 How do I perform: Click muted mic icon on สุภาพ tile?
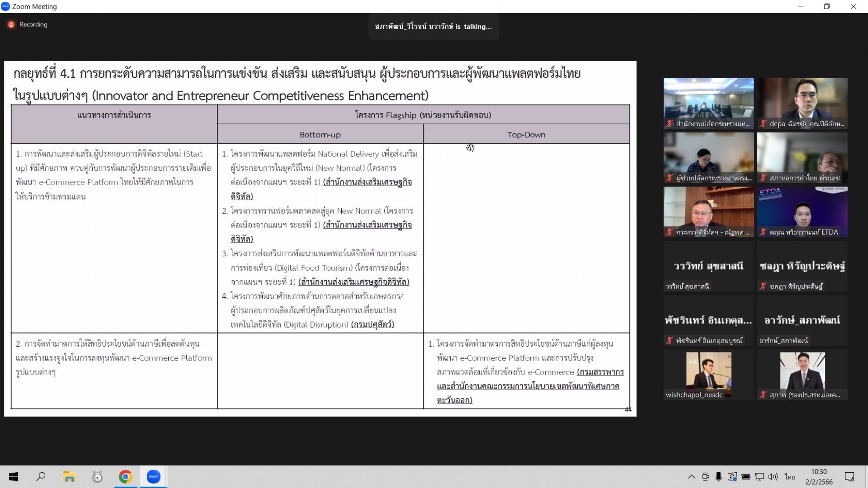[x=763, y=395]
